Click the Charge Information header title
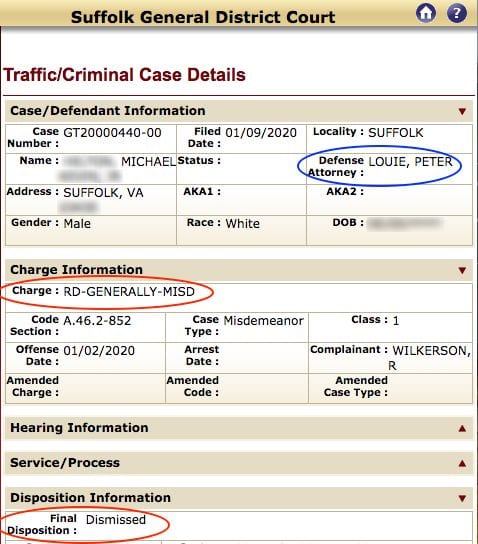This screenshot has height=544, width=478. pos(77,270)
